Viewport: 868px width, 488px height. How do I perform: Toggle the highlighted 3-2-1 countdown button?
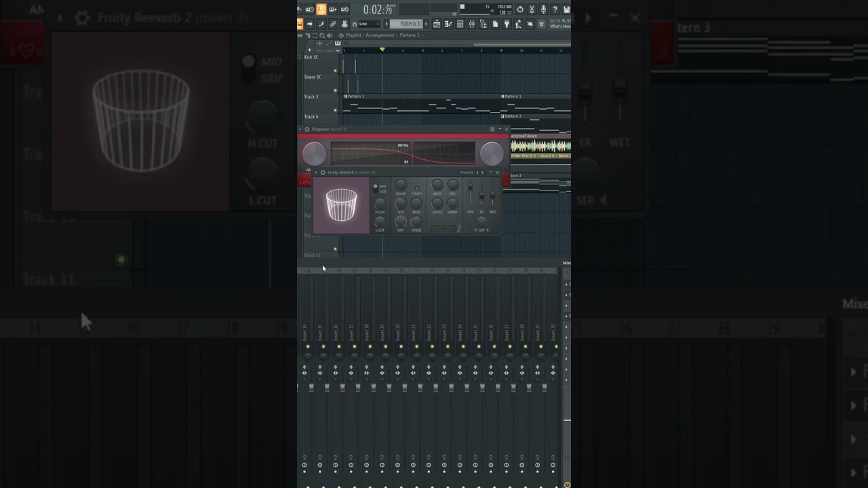click(321, 9)
